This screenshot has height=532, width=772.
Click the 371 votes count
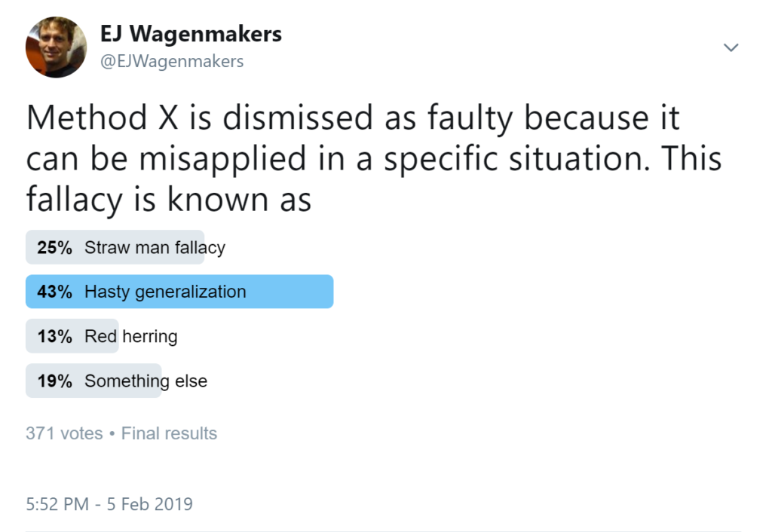pyautogui.click(x=64, y=433)
